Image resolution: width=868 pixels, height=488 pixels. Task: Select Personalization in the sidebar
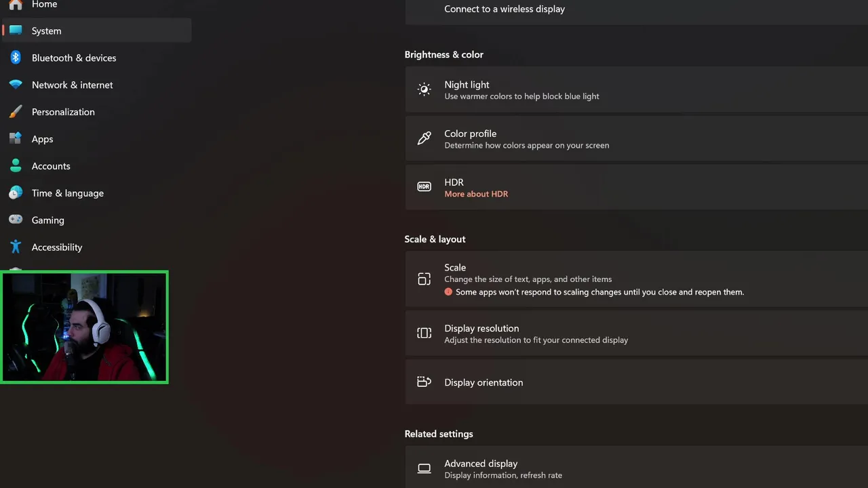pyautogui.click(x=63, y=112)
